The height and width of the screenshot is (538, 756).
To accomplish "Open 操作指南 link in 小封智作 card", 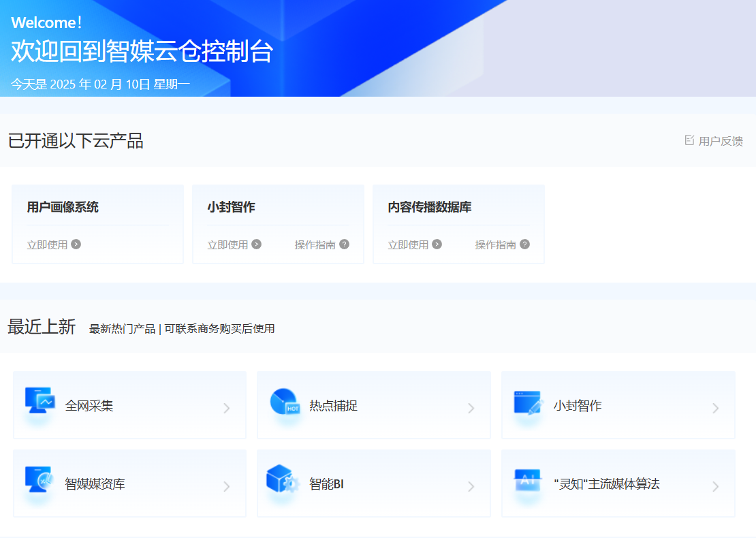I will pos(315,245).
